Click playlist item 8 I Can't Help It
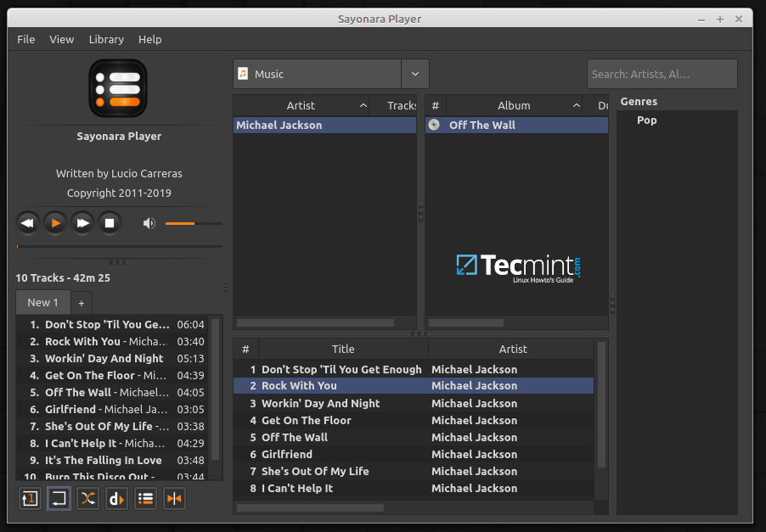 coord(112,443)
